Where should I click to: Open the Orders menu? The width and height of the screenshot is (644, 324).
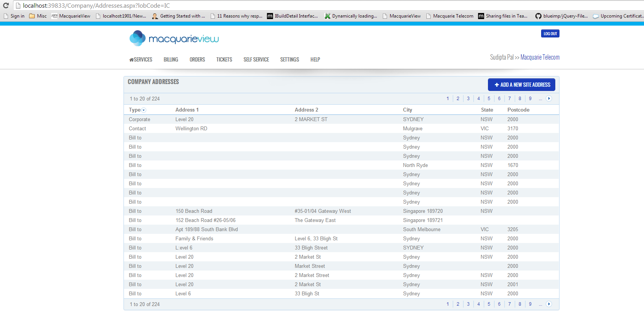[x=197, y=60]
